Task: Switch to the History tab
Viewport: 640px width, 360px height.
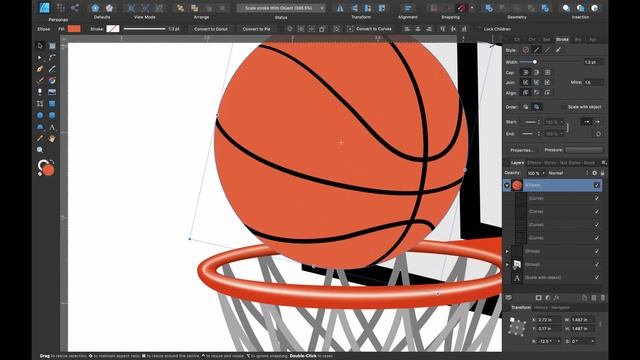Action: [540, 308]
